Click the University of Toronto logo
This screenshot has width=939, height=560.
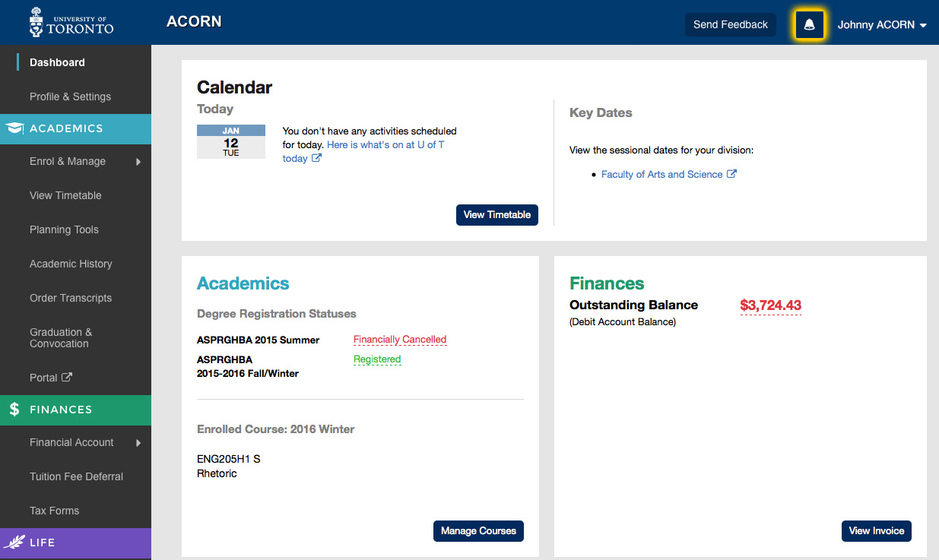pyautogui.click(x=71, y=23)
